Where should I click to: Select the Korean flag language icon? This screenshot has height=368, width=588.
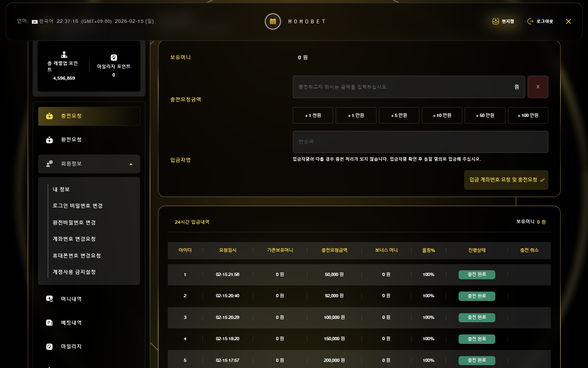tap(35, 22)
